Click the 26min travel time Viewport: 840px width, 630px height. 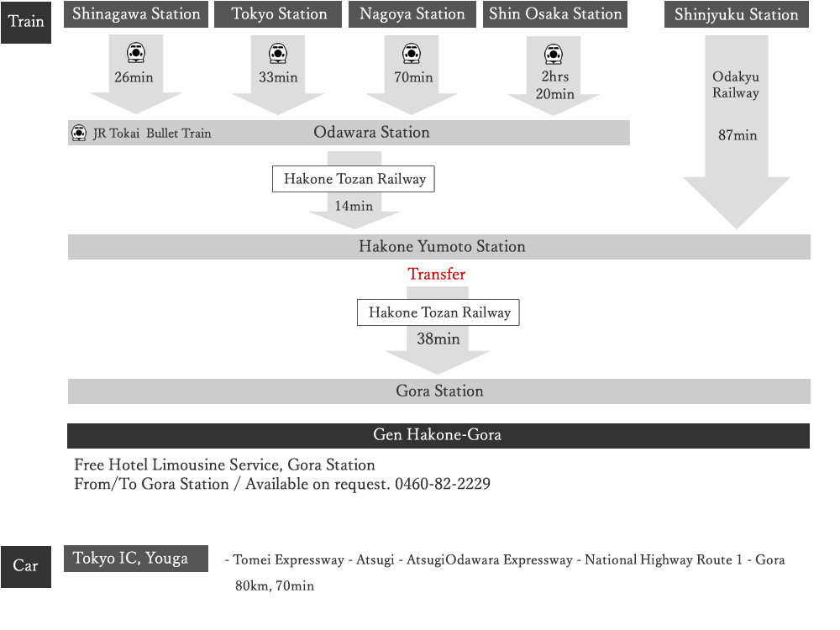point(134,77)
